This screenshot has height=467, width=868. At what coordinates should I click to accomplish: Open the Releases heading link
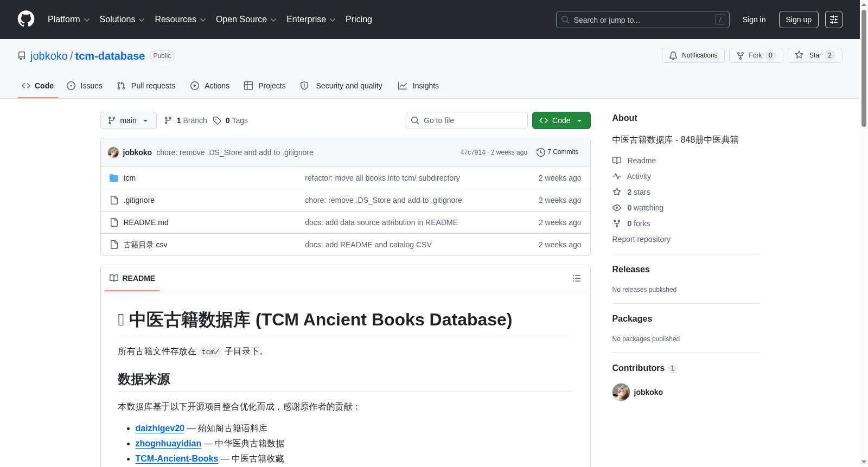631,270
